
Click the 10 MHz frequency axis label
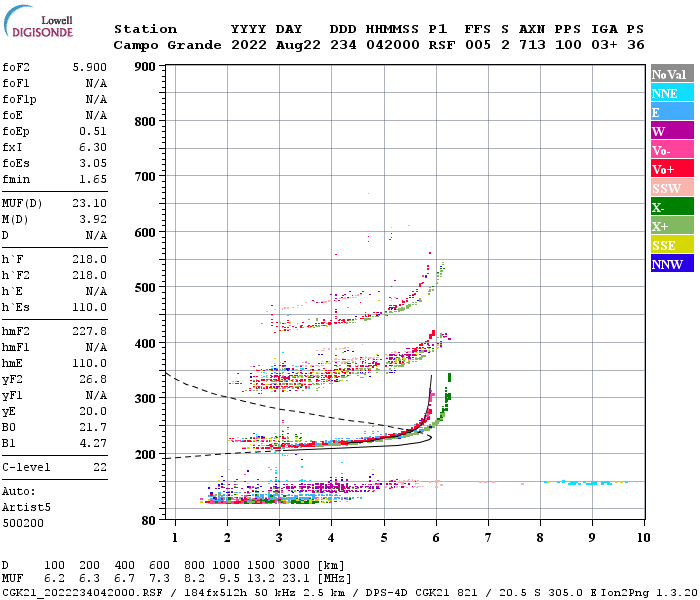[643, 538]
